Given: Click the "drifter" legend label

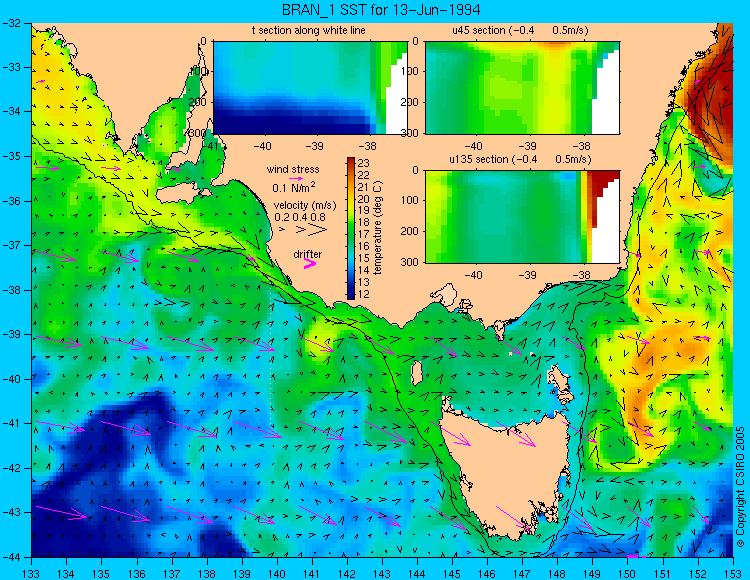Looking at the screenshot, I should click(x=308, y=254).
